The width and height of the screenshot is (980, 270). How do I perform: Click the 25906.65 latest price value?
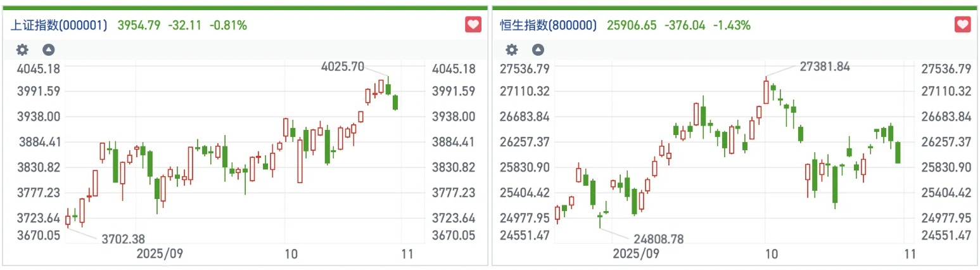click(x=632, y=25)
